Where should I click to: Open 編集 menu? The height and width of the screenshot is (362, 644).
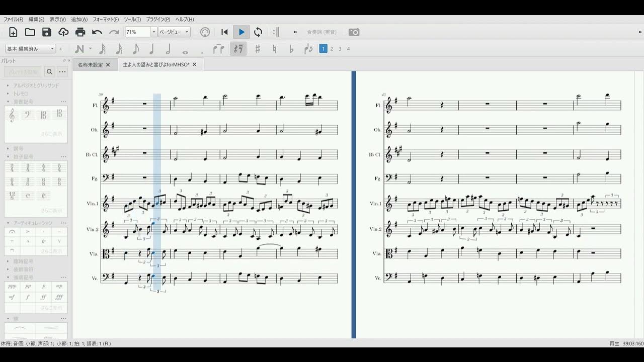pos(36,19)
